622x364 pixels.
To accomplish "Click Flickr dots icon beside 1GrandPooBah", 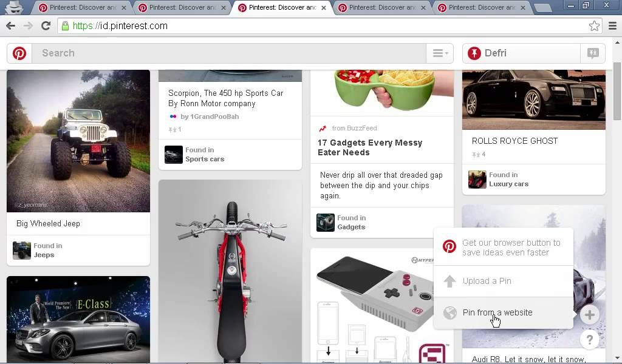I will click(x=173, y=116).
